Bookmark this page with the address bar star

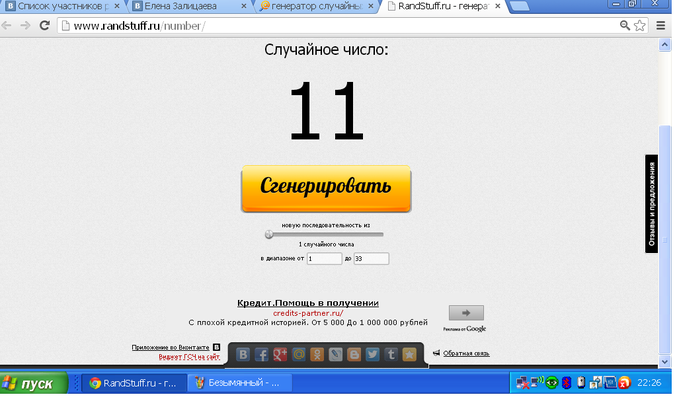click(x=640, y=25)
